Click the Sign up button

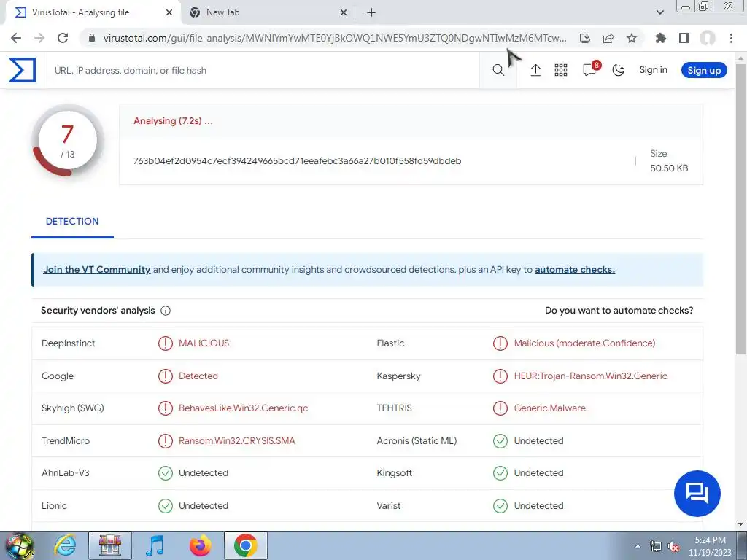[704, 70]
